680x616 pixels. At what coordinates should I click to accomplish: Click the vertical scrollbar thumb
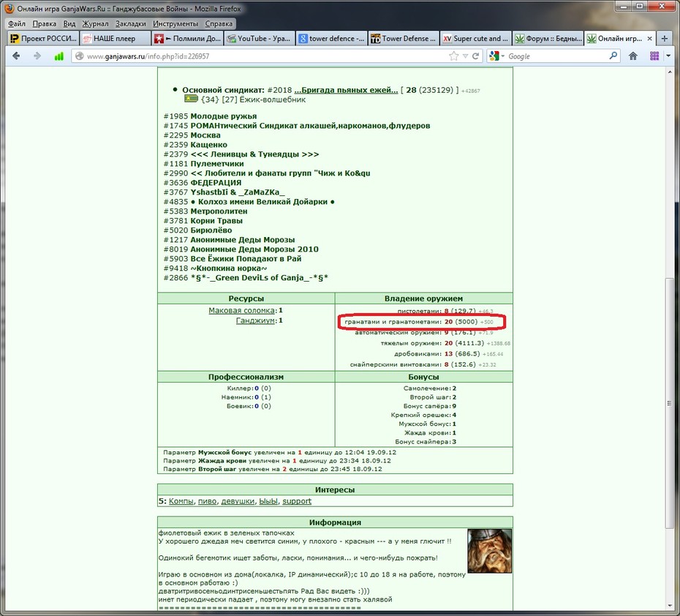(669, 402)
